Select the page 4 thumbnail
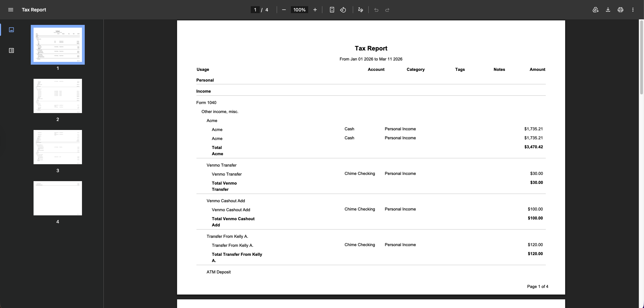 click(58, 198)
